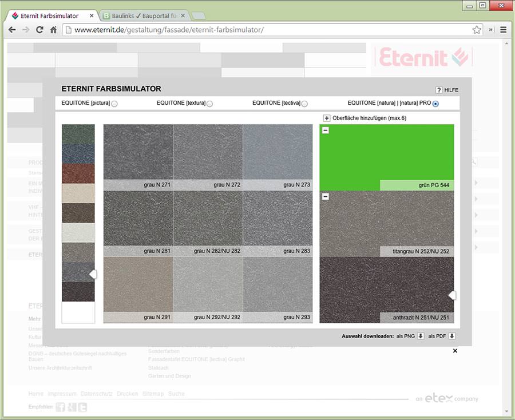This screenshot has height=420, width=515.
Task: Pick the grau N 271 tile
Action: pos(138,157)
